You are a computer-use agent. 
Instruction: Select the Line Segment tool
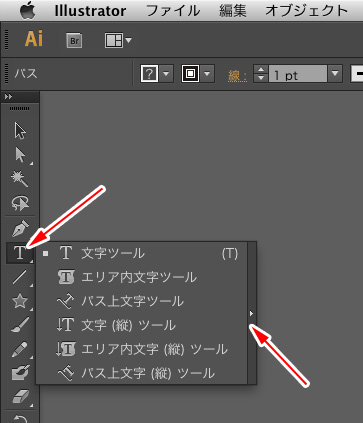(x=20, y=277)
